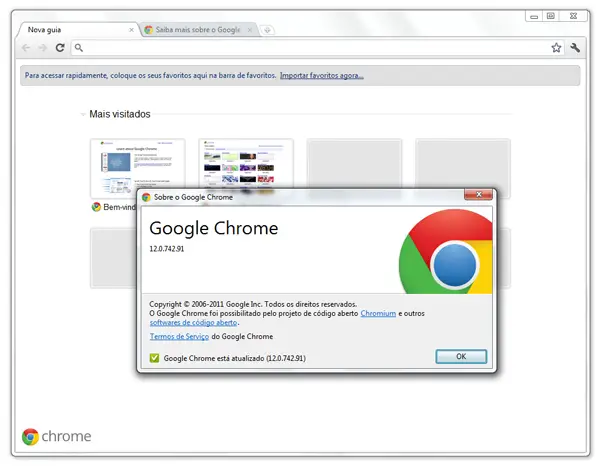Bookmark the page with the star icon
Viewport: 600px width, 468px height.
(556, 48)
